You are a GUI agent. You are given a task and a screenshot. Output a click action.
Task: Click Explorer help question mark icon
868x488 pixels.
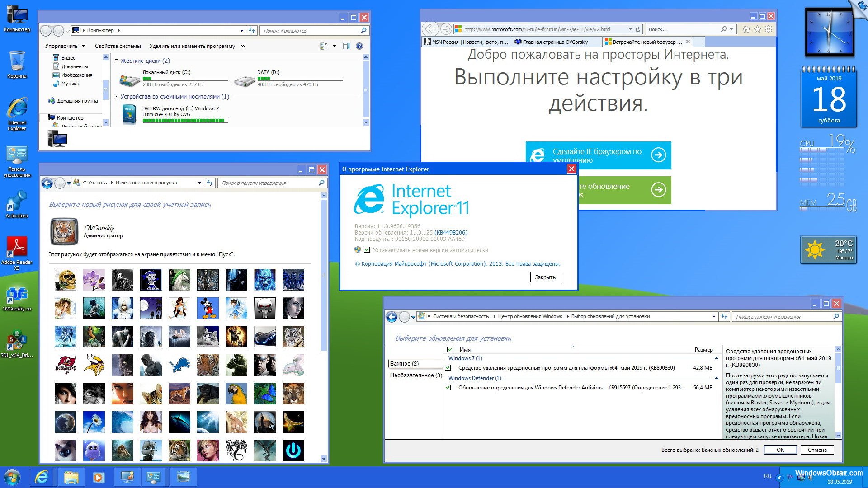coord(359,46)
